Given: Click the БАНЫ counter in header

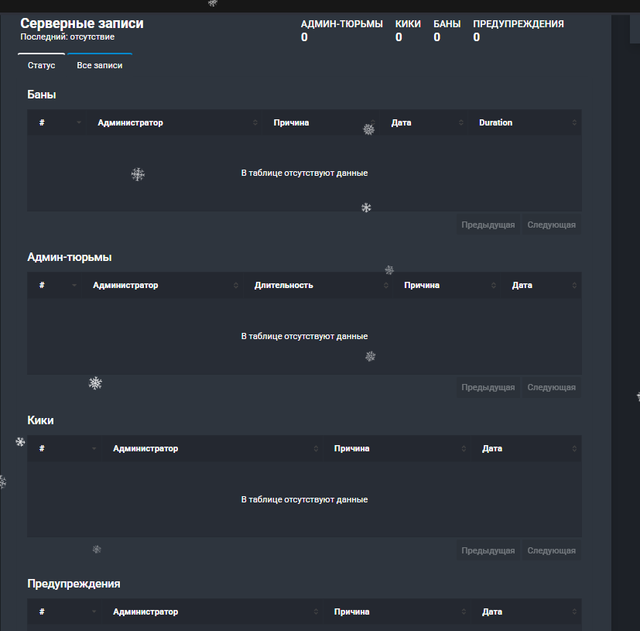Looking at the screenshot, I should point(447,31).
